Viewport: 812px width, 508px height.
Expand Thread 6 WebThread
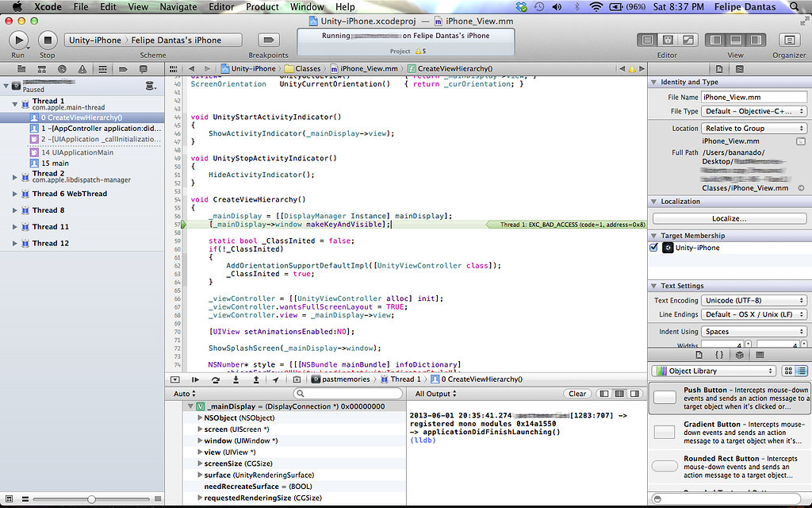point(15,194)
